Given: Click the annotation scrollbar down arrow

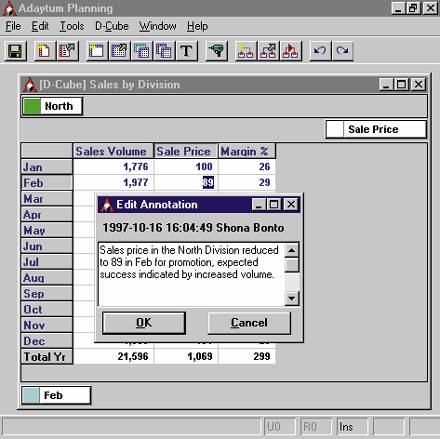Looking at the screenshot, I should click(x=292, y=298).
